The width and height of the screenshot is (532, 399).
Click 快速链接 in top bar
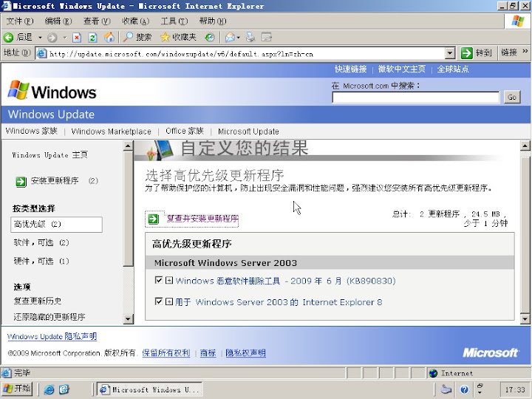pyautogui.click(x=351, y=69)
